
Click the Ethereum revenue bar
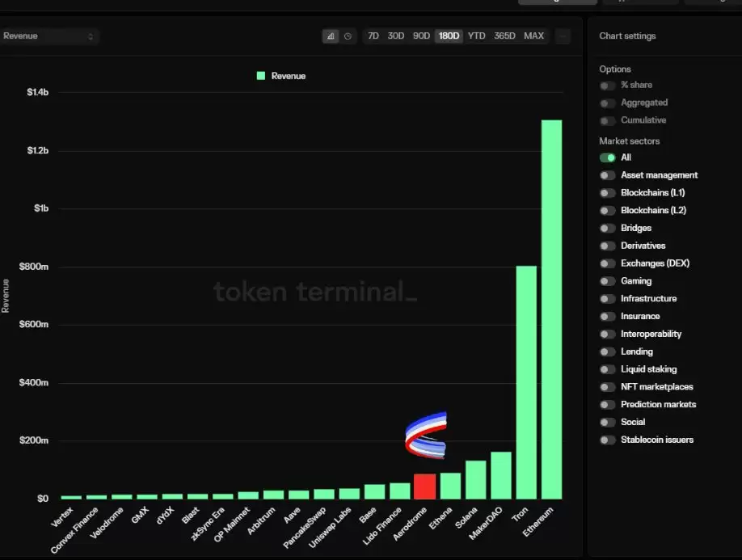tap(551, 309)
